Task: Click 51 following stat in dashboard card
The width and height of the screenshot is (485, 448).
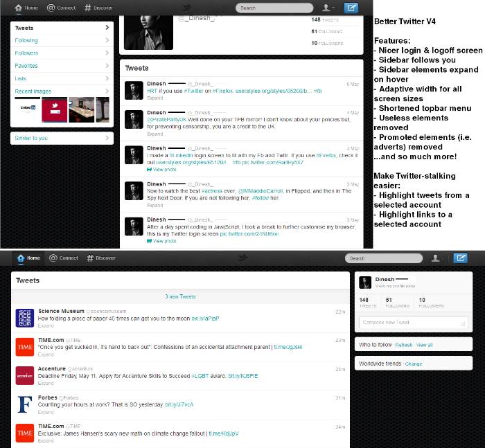Action: pyautogui.click(x=398, y=303)
